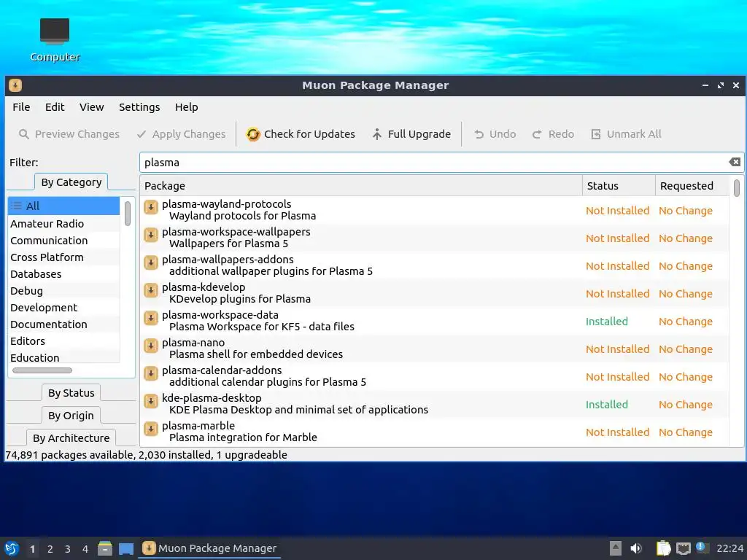Viewport: 747px width, 560px height.
Task: Click the plasma-wallpapers-addons package icon
Action: click(x=151, y=262)
